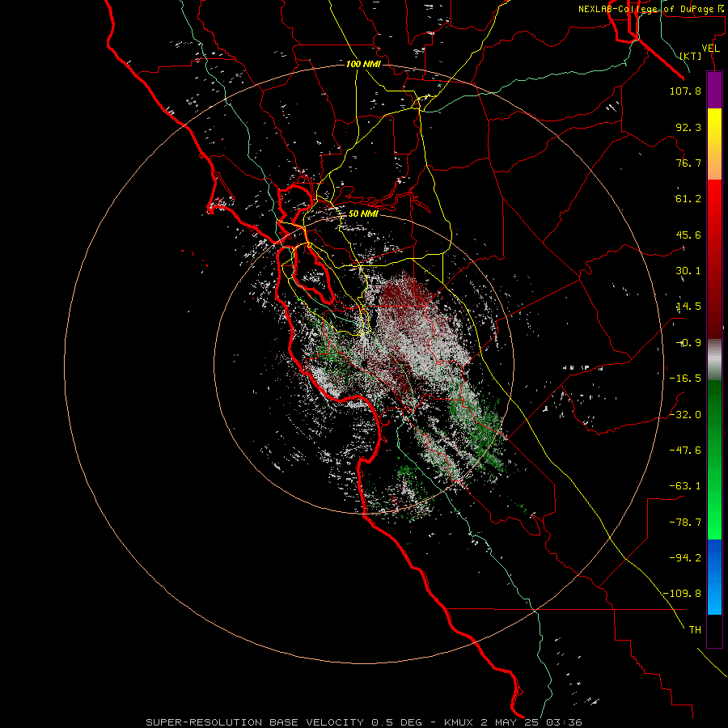
Task: Click the 45.6 velocity scale value
Action: point(688,235)
